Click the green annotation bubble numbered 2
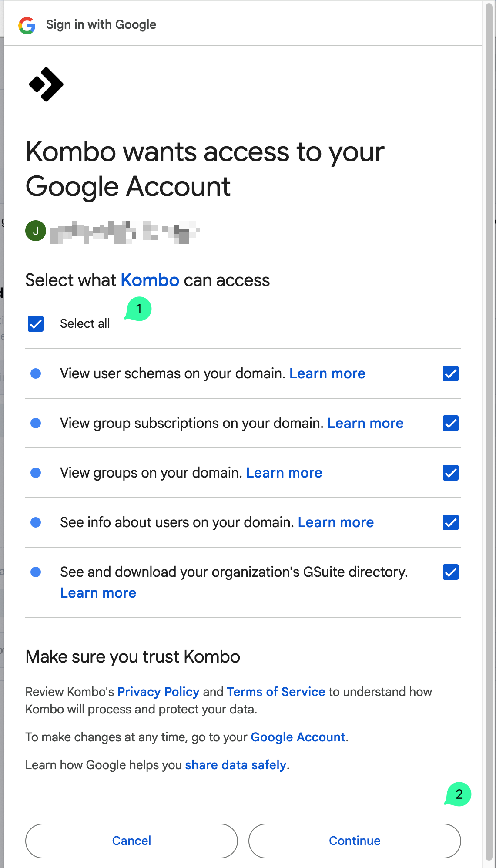The width and height of the screenshot is (496, 868). (x=459, y=794)
